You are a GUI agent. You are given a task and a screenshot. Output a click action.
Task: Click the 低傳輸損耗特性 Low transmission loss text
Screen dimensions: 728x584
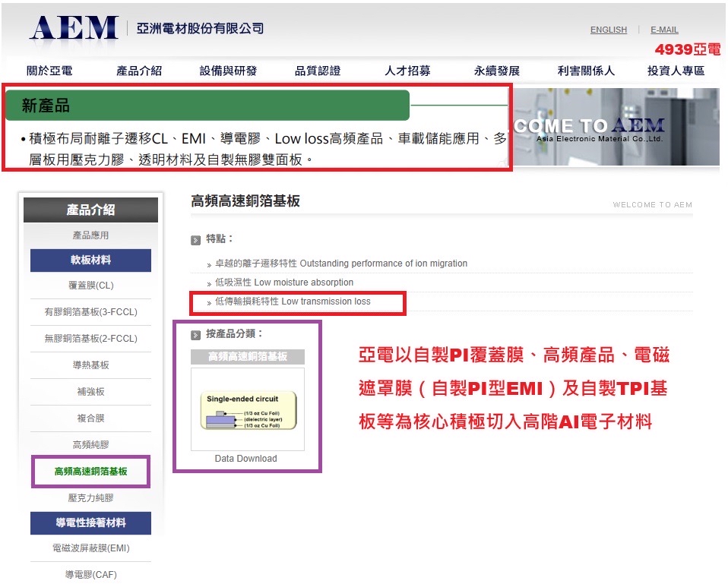click(293, 301)
